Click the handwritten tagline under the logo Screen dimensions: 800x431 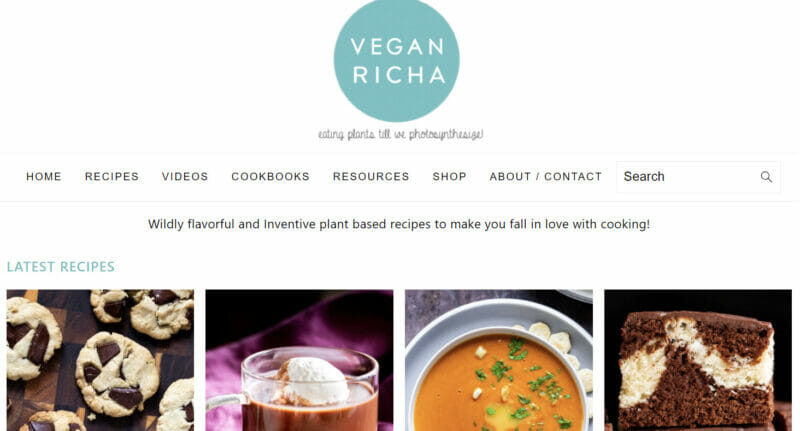(401, 134)
